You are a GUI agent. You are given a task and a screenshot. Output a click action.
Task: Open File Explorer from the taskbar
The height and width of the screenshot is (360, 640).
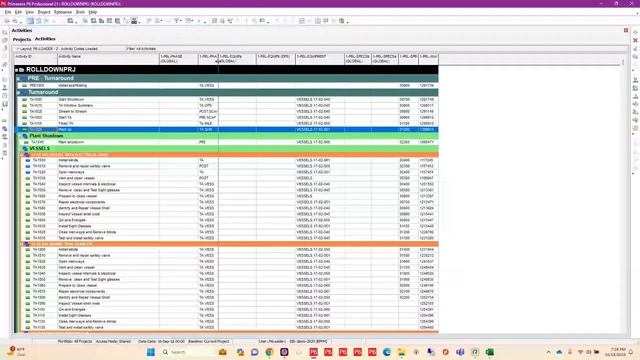402,352
